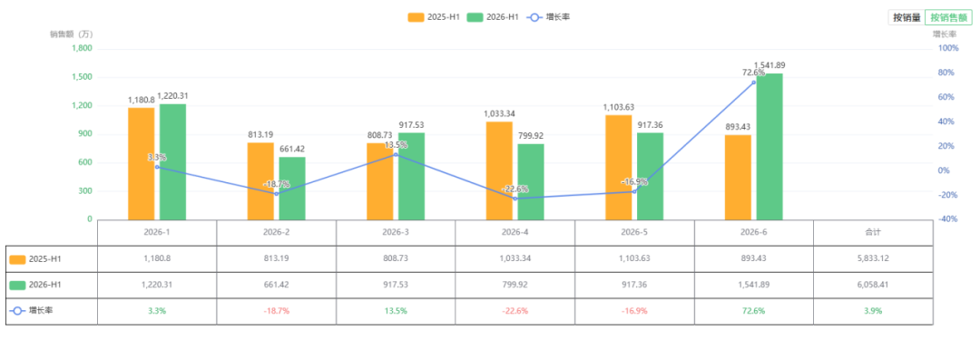This screenshot has height=340, width=980.
Task: Click table cell 1,541.89 in 2026-H1 row
Action: (x=754, y=285)
